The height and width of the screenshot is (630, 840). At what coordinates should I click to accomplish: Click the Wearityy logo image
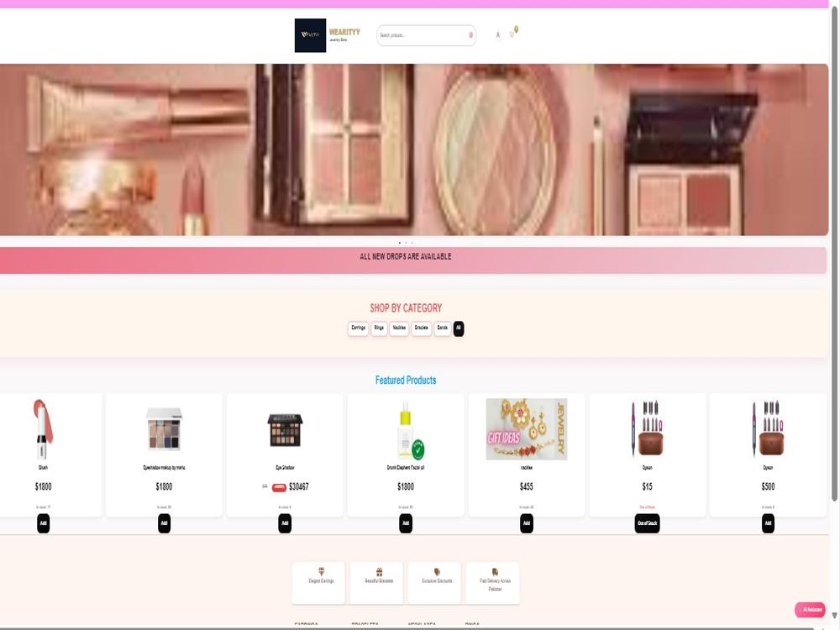310,35
